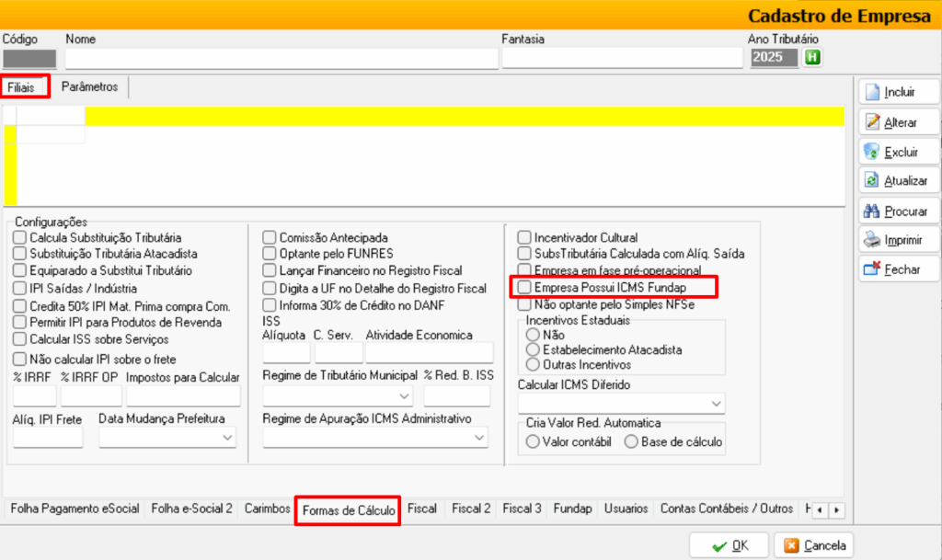The width and height of the screenshot is (942, 560).
Task: Click the Fechar window icon
Action: coord(872,269)
